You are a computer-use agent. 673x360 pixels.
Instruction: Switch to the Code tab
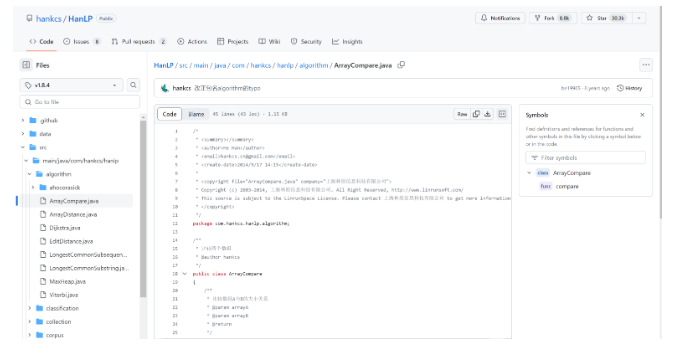[x=41, y=42]
